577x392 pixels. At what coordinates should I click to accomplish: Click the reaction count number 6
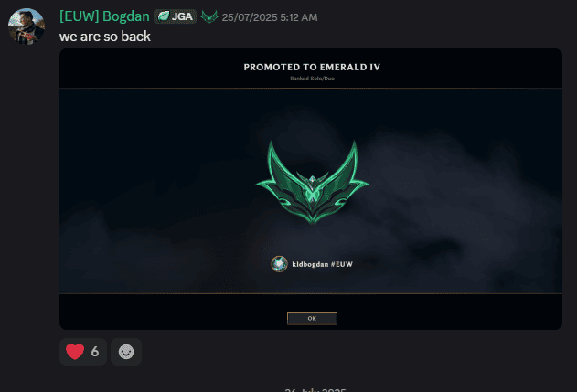[x=95, y=352]
